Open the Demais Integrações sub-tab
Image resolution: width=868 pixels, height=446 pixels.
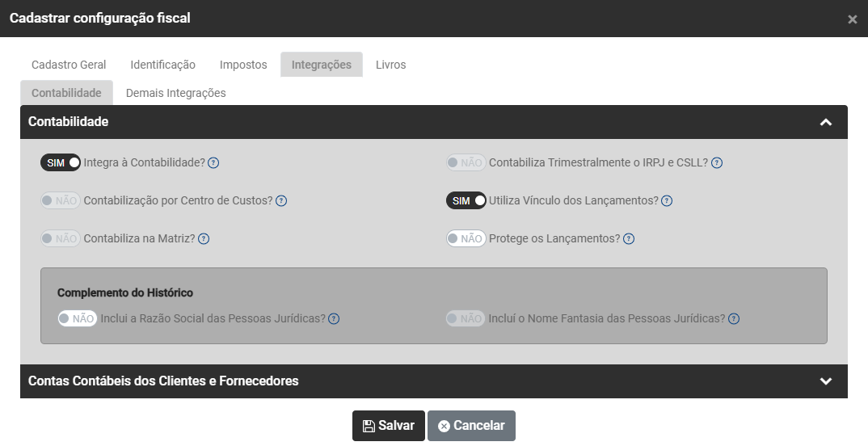(176, 93)
